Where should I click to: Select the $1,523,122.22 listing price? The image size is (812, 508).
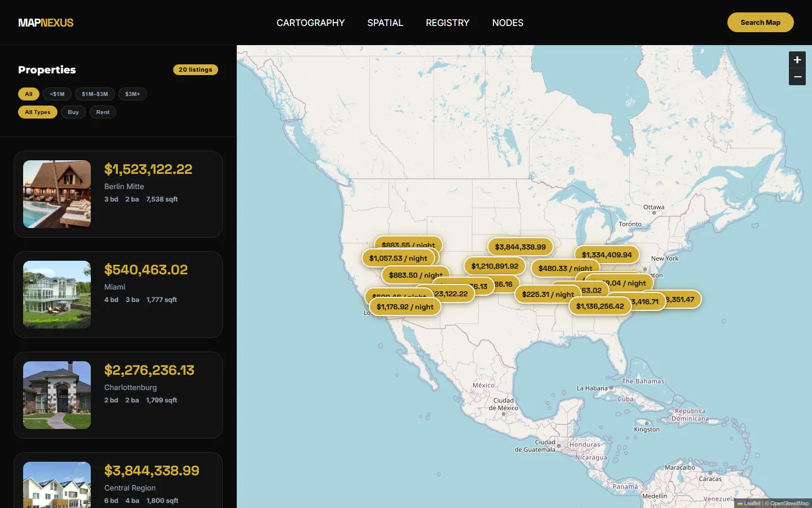(148, 169)
